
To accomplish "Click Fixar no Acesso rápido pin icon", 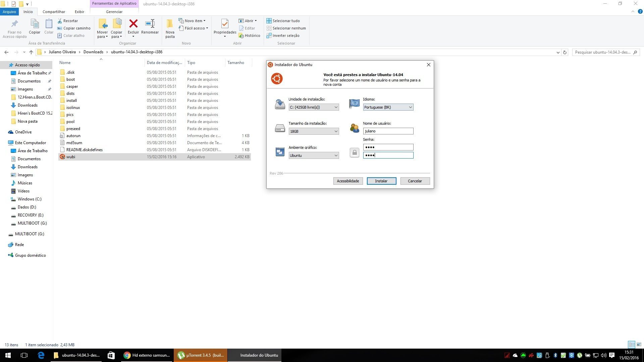I will pos(14,24).
